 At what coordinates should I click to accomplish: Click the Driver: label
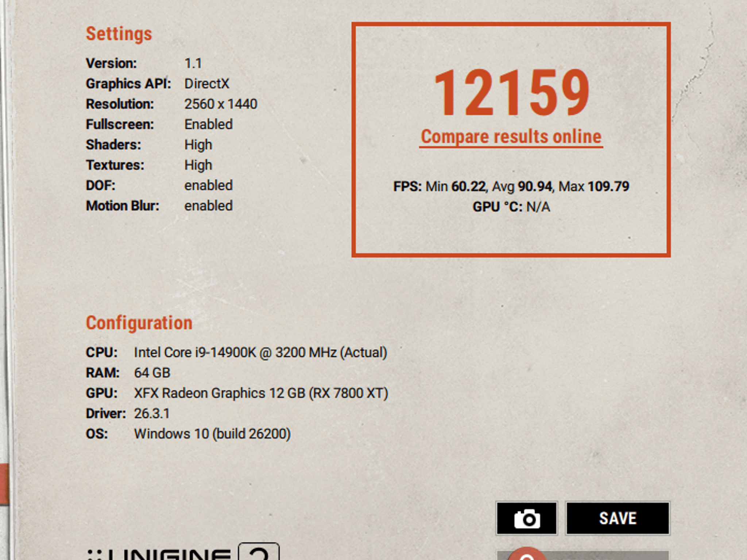click(106, 414)
